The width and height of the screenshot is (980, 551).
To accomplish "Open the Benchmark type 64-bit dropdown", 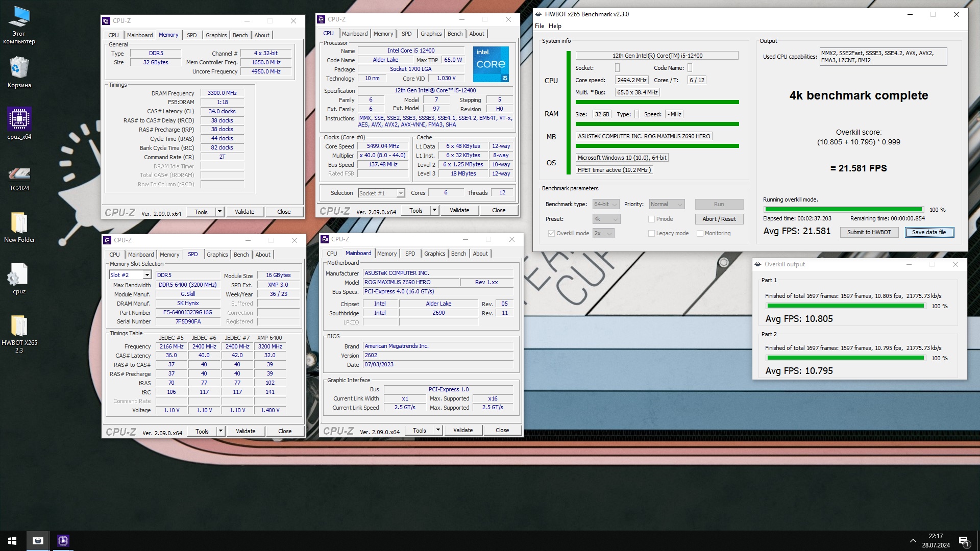I will pos(606,204).
